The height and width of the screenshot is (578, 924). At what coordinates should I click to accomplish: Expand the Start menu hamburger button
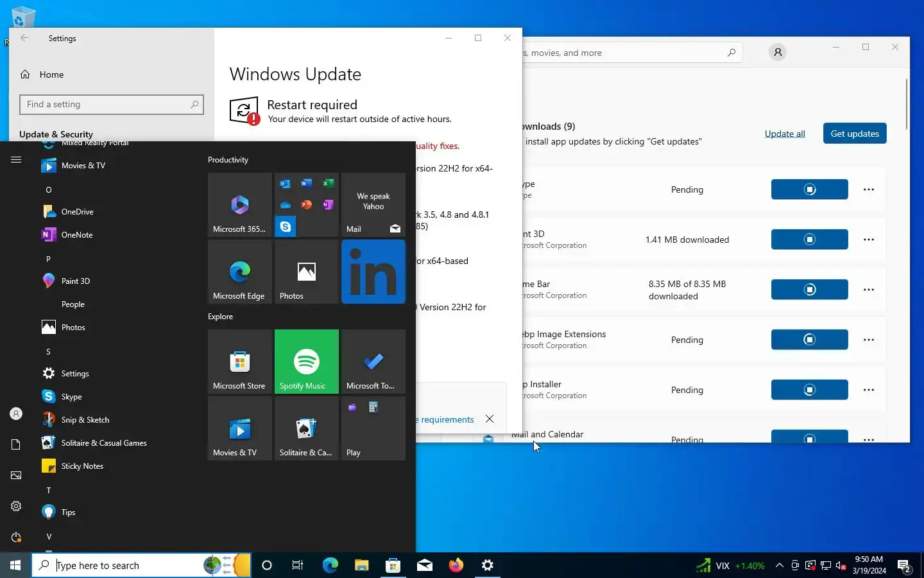16,160
